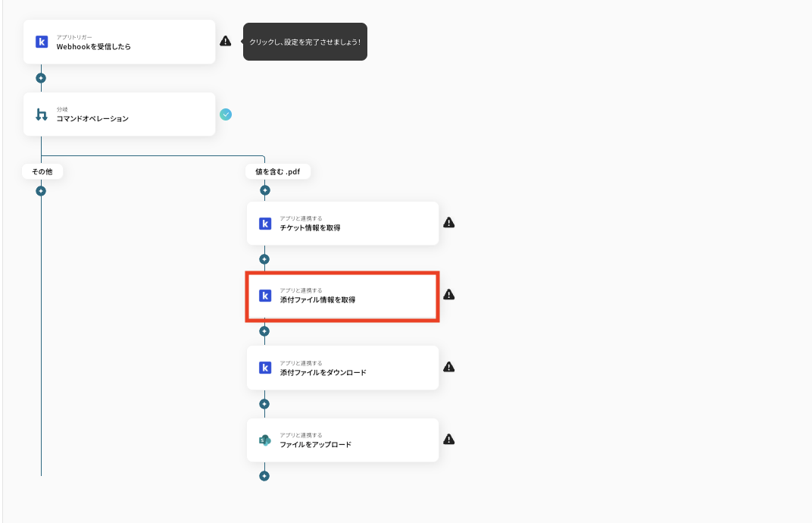Click warning icon next to チケット情報を取得
Viewport: 812px width, 523px height.
click(x=449, y=223)
